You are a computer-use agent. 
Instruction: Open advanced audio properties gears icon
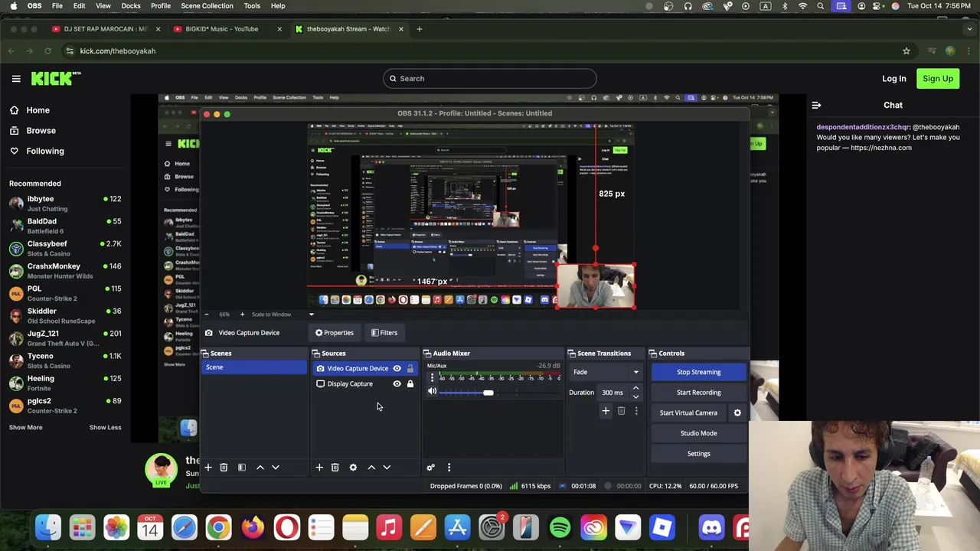[430, 468]
